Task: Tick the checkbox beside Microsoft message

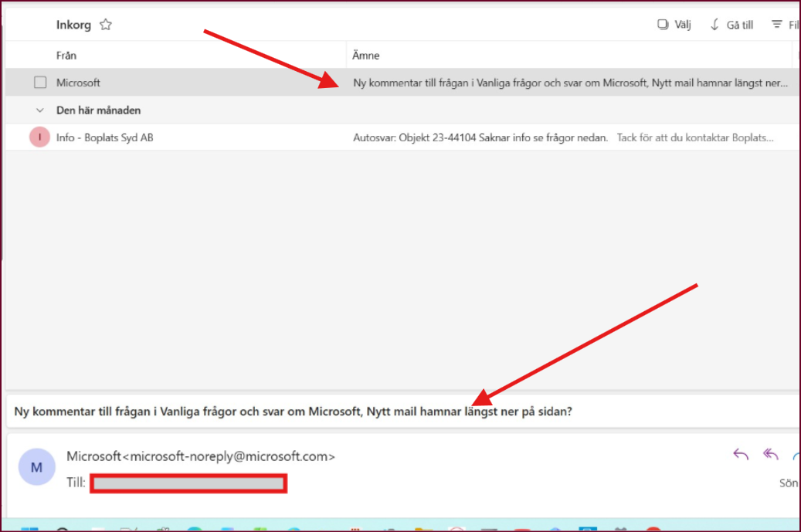Action: click(40, 82)
